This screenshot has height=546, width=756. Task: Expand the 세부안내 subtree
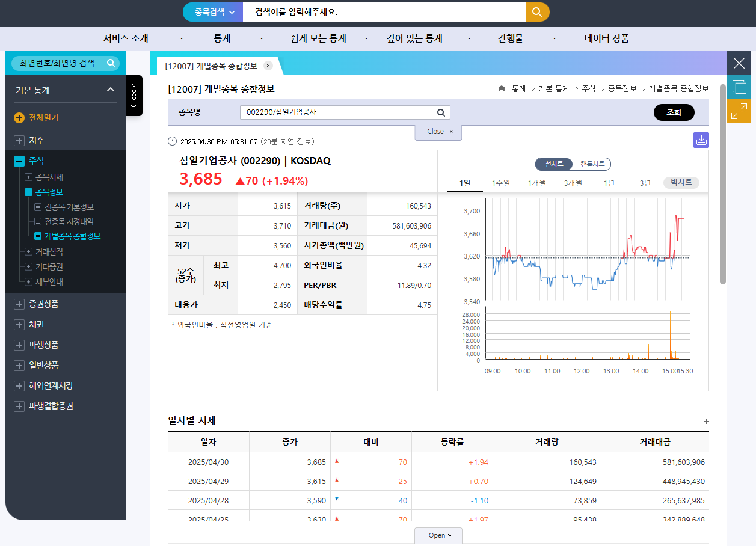point(28,281)
